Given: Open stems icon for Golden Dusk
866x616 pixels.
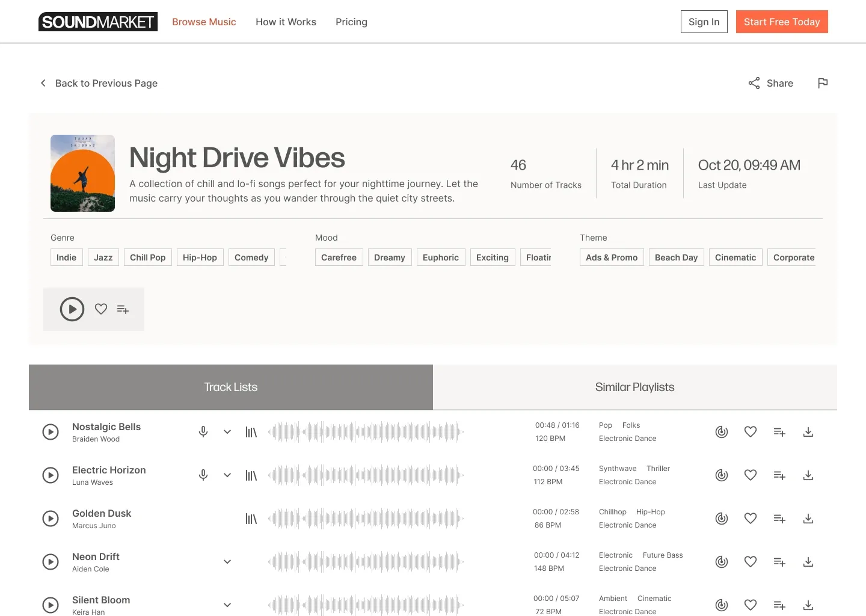Looking at the screenshot, I should [251, 519].
